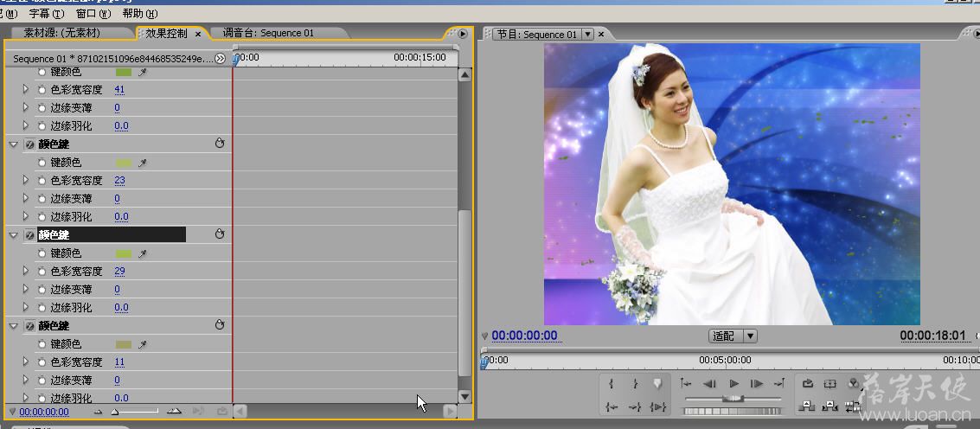980x429 pixels.
Task: Go to next edit point
Action: 779,383
